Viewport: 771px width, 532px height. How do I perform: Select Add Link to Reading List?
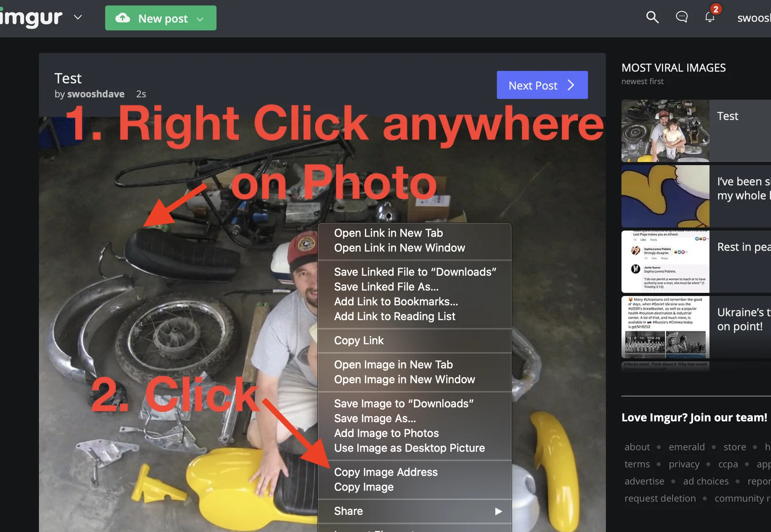(394, 317)
